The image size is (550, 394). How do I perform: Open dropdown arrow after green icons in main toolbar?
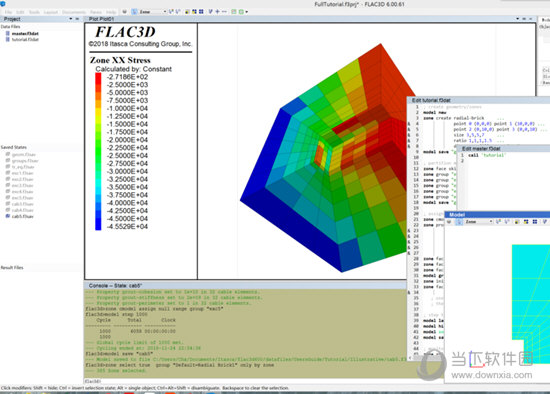(x=247, y=12)
